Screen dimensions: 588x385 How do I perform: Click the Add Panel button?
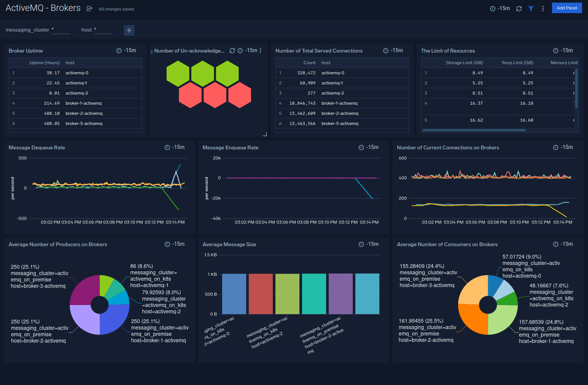click(x=567, y=8)
